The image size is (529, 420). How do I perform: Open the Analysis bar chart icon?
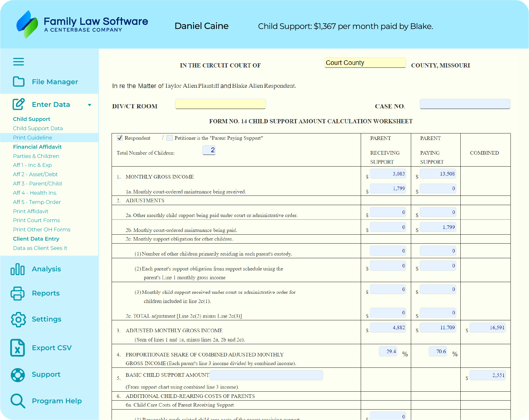click(x=18, y=269)
